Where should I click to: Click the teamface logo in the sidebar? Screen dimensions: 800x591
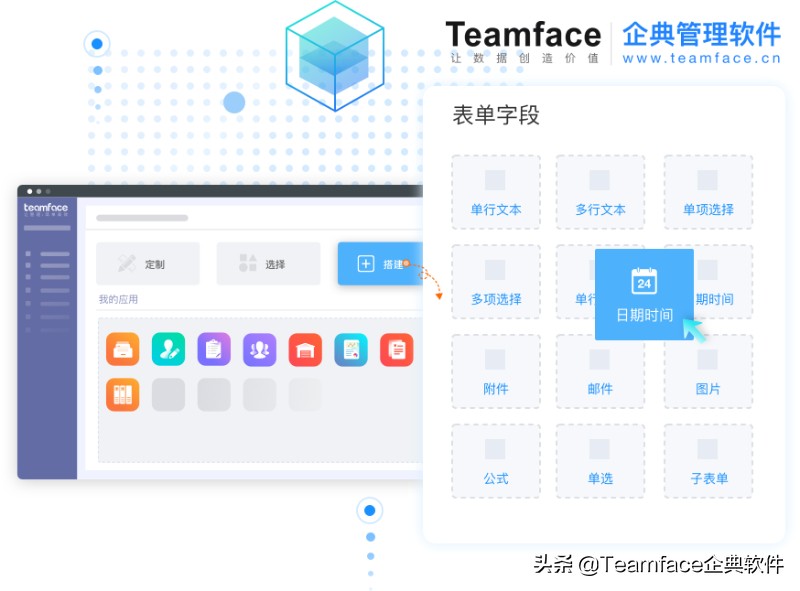pos(46,209)
